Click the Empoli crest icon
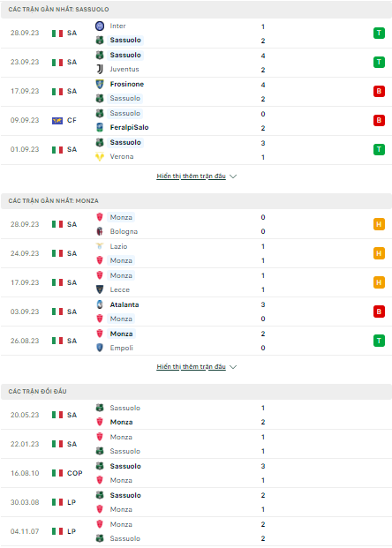 click(x=100, y=348)
